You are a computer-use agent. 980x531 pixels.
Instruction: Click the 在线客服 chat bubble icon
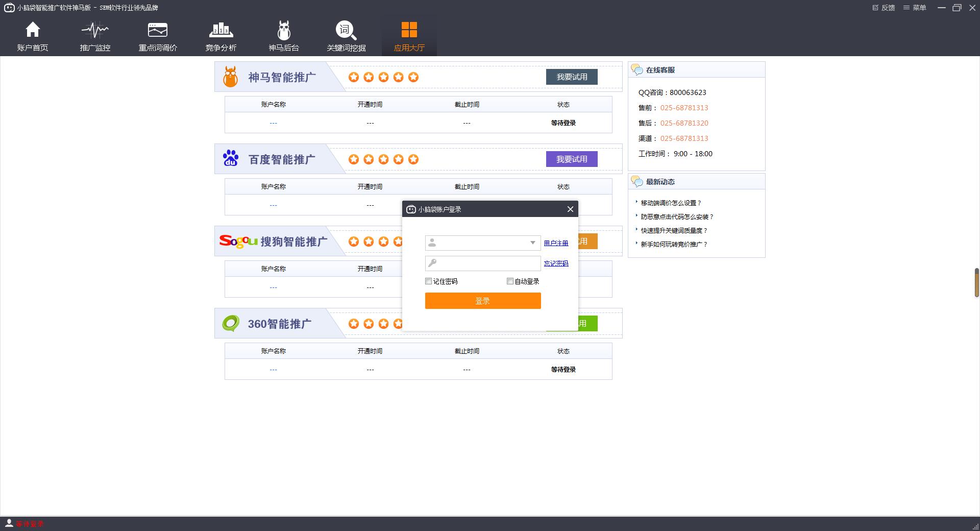coord(637,69)
